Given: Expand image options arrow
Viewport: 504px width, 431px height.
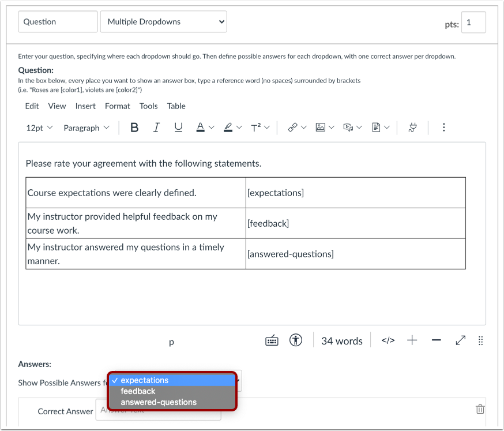Looking at the screenshot, I should click(x=332, y=128).
